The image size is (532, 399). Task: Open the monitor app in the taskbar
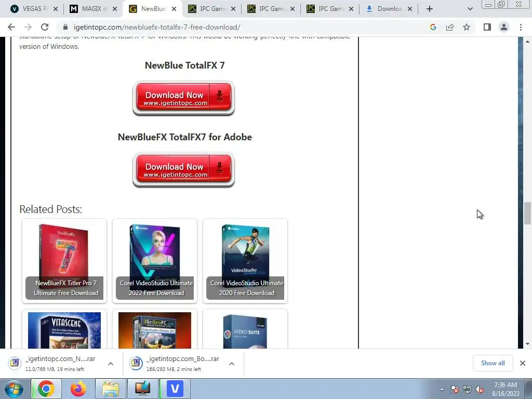(x=143, y=389)
